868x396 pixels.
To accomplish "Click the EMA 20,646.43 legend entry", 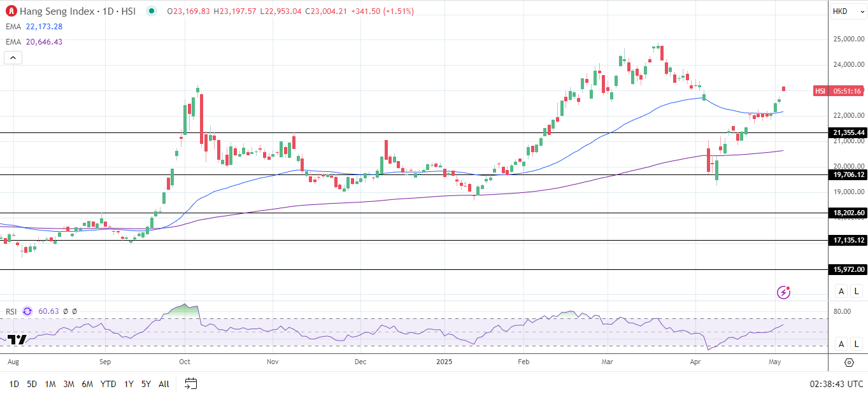I will (33, 42).
